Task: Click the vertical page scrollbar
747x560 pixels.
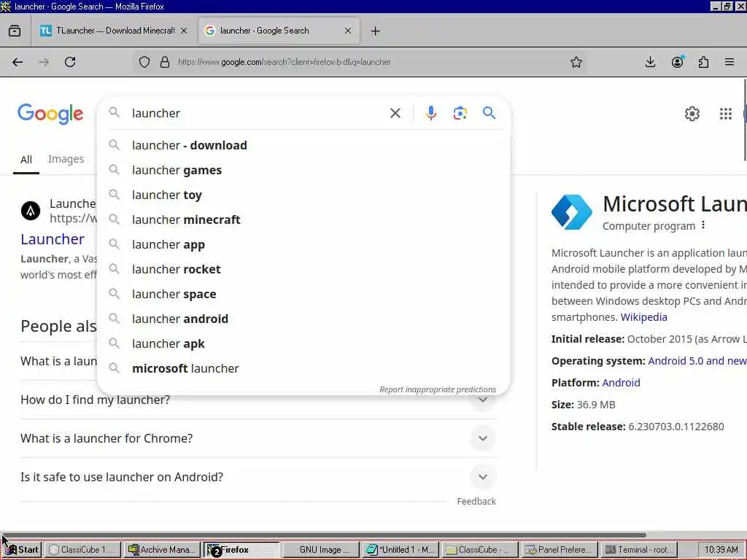Action: [745, 120]
